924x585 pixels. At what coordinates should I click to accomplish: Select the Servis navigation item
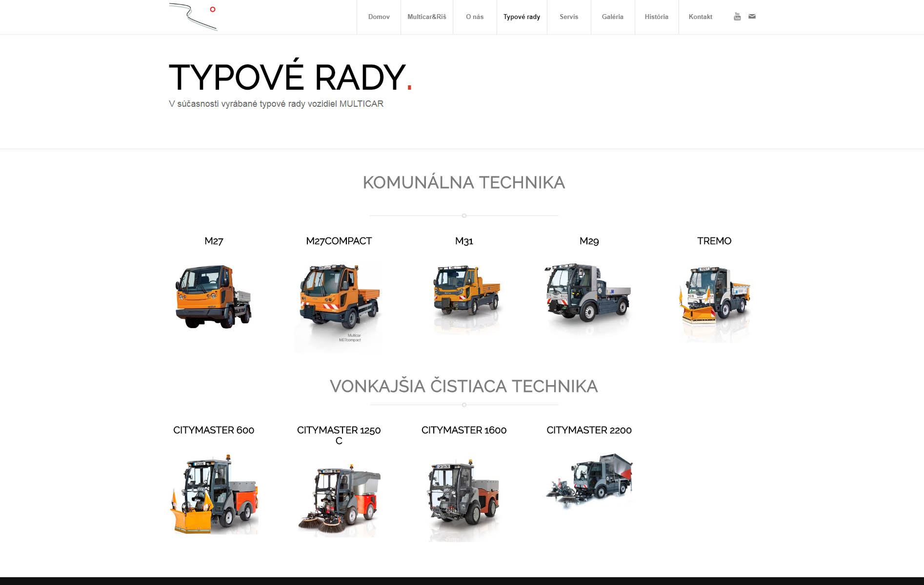click(x=568, y=17)
